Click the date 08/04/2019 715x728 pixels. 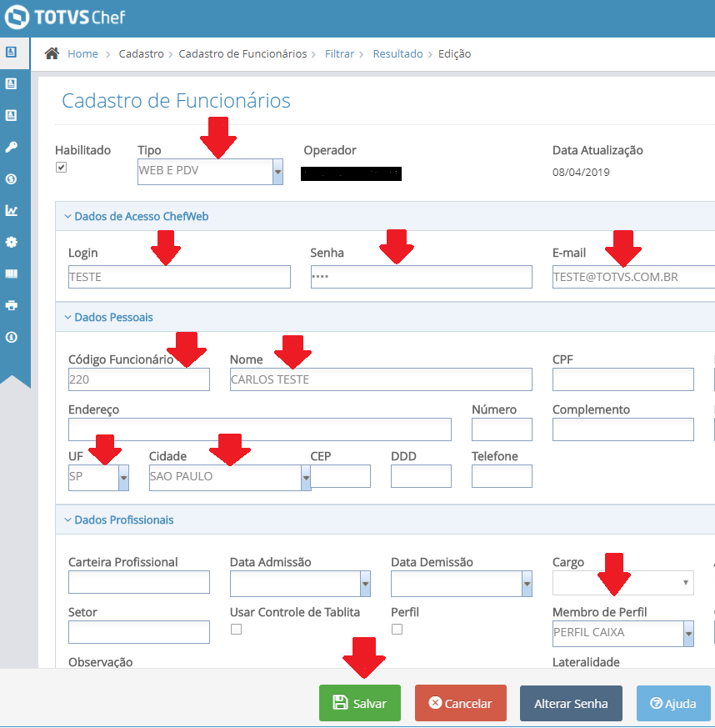coord(581,173)
